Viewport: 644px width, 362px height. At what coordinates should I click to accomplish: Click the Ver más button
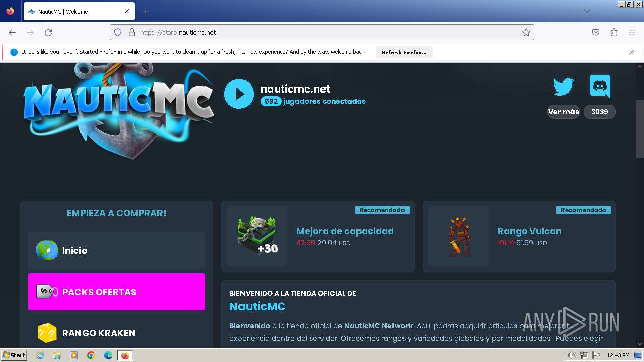(563, 112)
